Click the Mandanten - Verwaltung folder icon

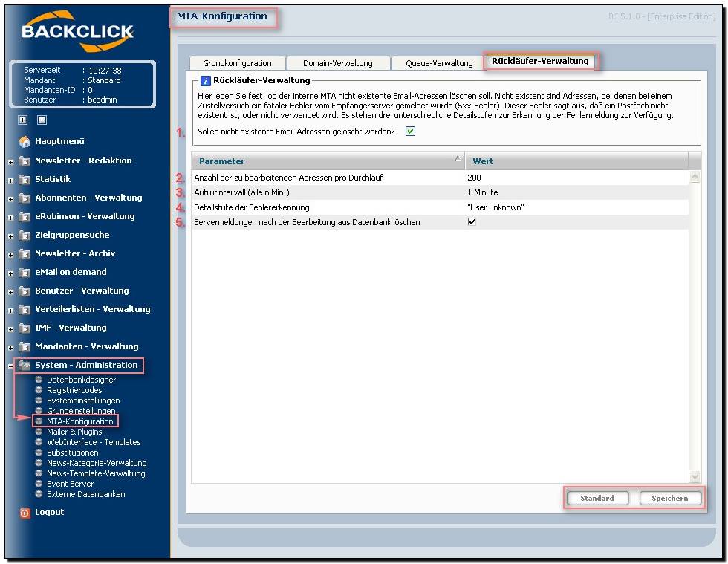[x=24, y=347]
